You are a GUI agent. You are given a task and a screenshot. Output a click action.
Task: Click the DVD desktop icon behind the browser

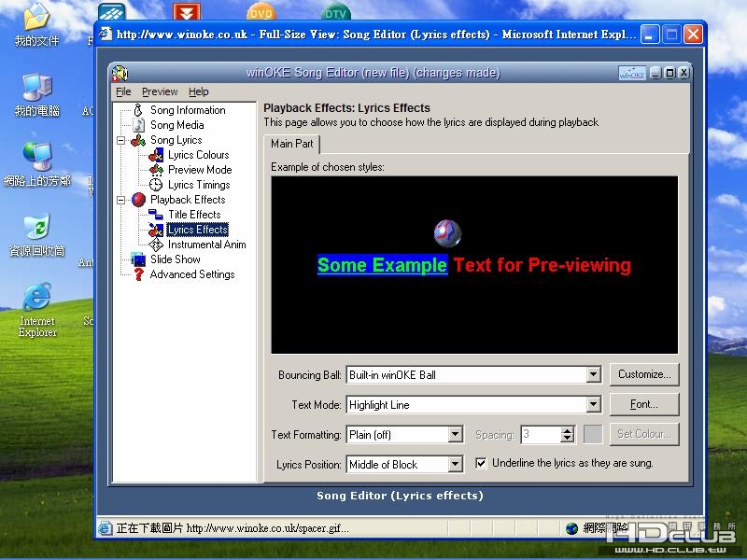[261, 11]
